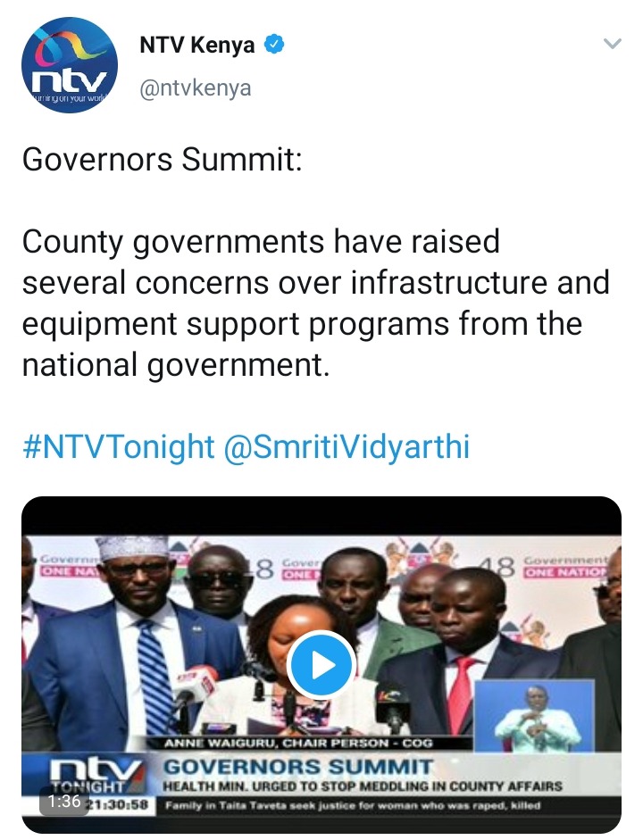
Task: Open the NTV Kenya profile avatar
Action: (69, 65)
